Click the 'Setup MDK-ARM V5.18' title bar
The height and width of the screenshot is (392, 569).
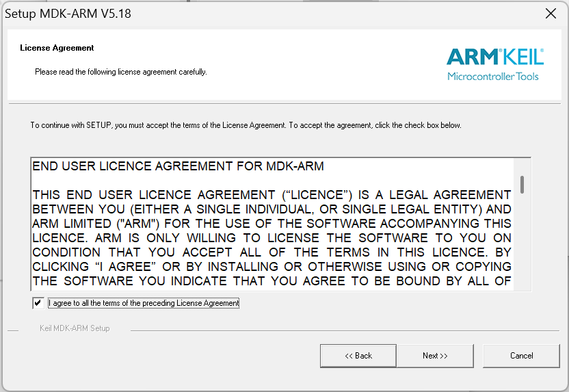(205, 14)
